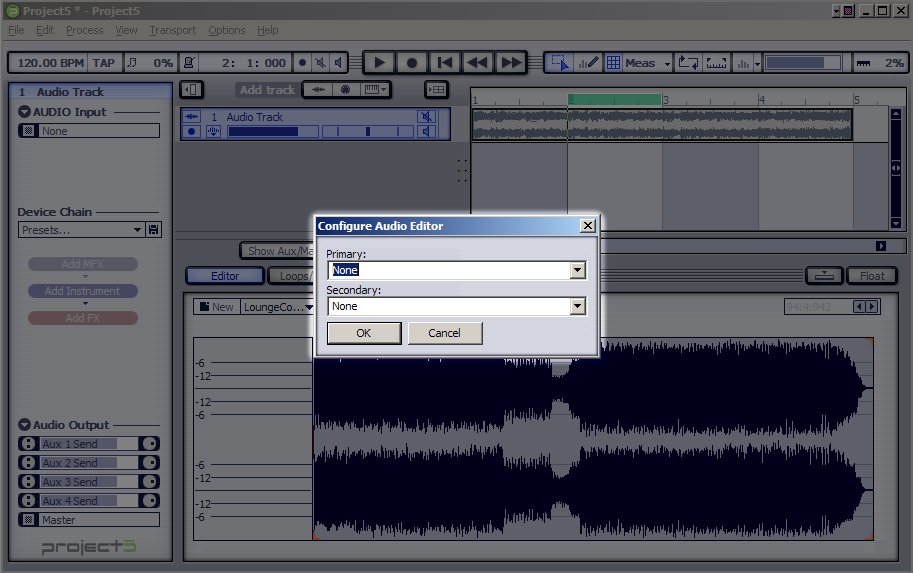Select the selection arrow tool in the toolbar

560,62
